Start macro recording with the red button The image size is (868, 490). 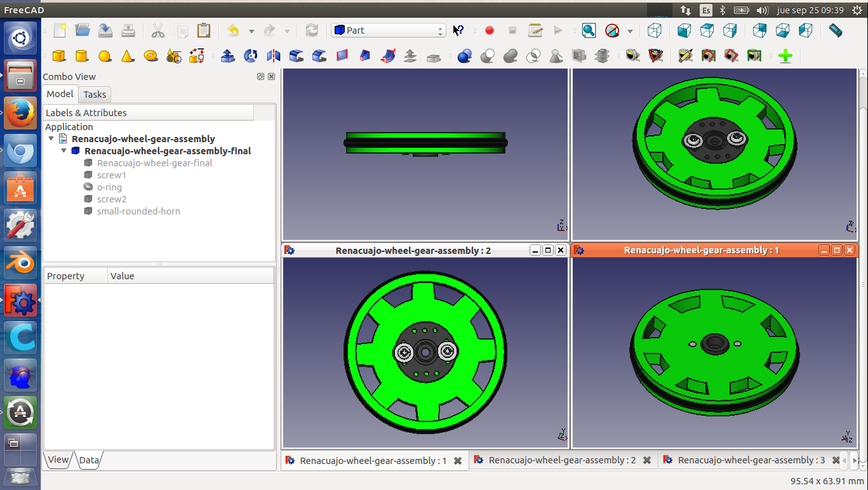(x=490, y=30)
